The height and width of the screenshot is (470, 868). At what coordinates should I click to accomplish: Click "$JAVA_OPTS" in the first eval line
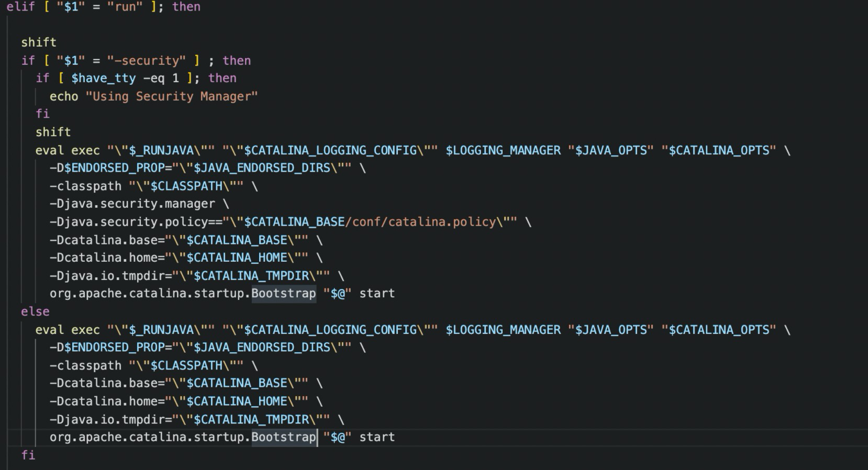611,151
